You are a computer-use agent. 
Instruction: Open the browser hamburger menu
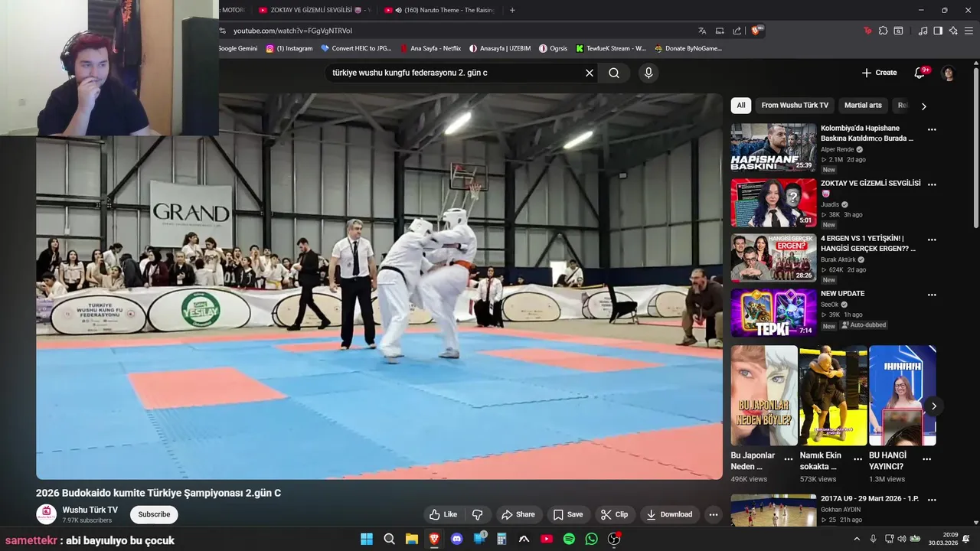(x=969, y=31)
